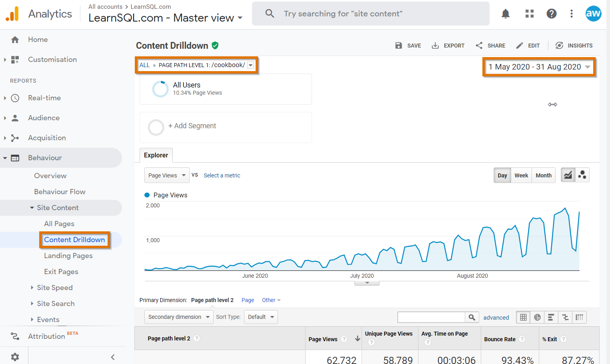Click the top search bar field
This screenshot has width=610, height=364.
[371, 14]
